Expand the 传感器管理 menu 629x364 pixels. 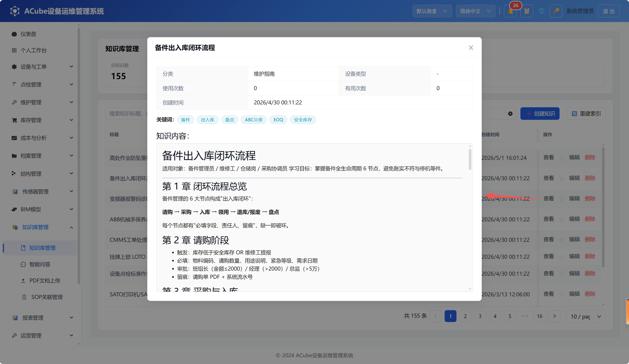(x=42, y=191)
